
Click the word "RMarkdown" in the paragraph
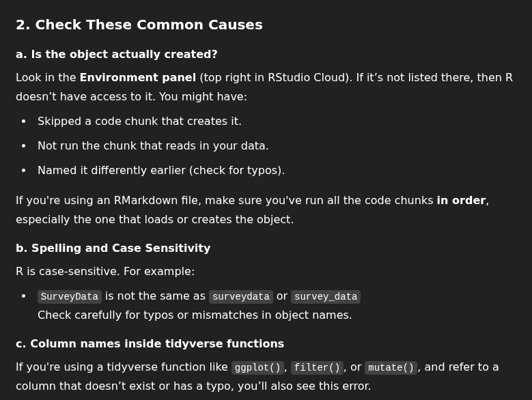[143, 200]
